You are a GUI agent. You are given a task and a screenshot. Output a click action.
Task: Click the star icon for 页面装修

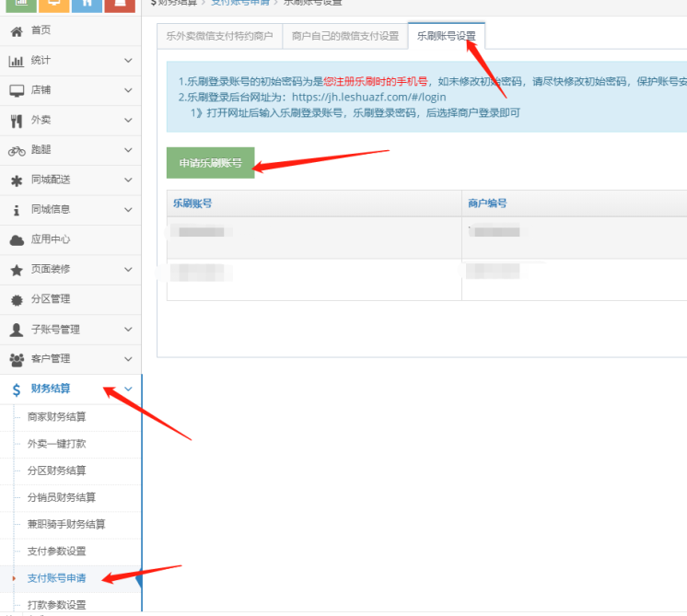point(17,270)
